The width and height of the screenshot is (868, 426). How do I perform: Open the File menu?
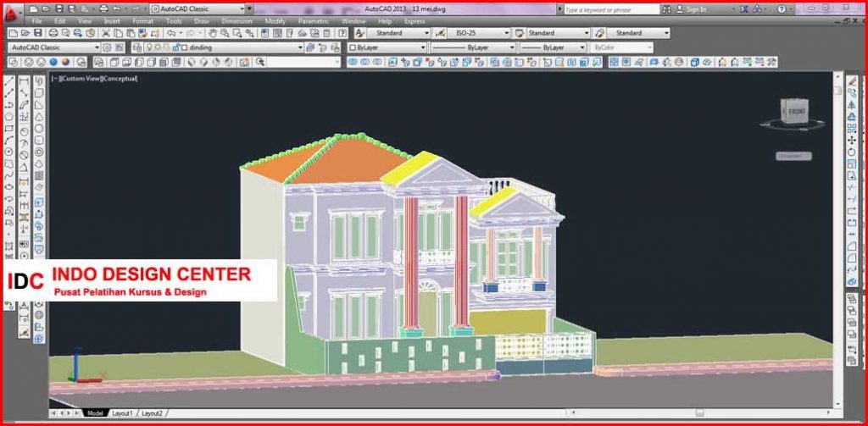tap(36, 21)
